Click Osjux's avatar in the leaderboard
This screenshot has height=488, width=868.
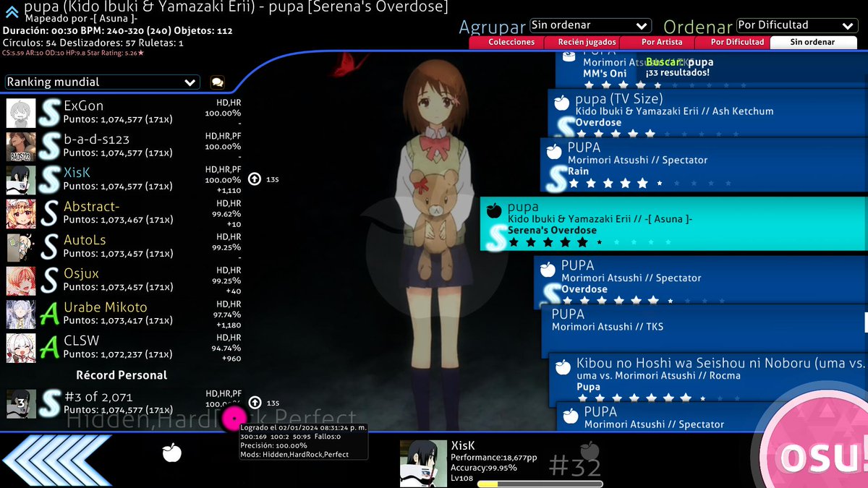(x=21, y=281)
